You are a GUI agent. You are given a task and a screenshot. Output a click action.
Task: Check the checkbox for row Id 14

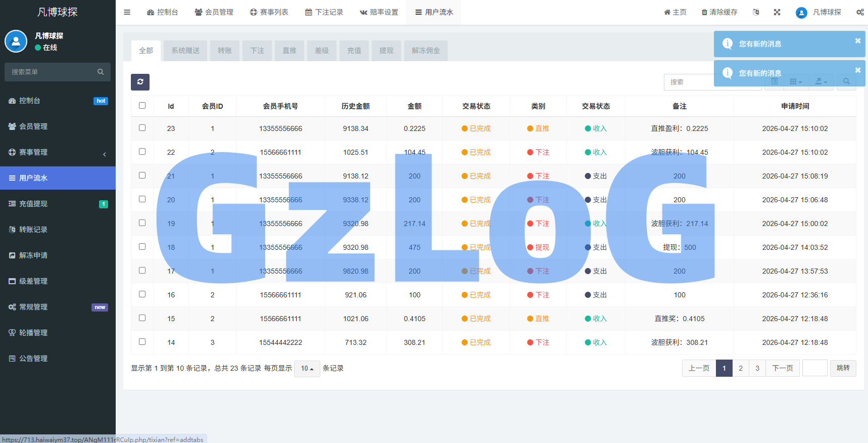[142, 342]
